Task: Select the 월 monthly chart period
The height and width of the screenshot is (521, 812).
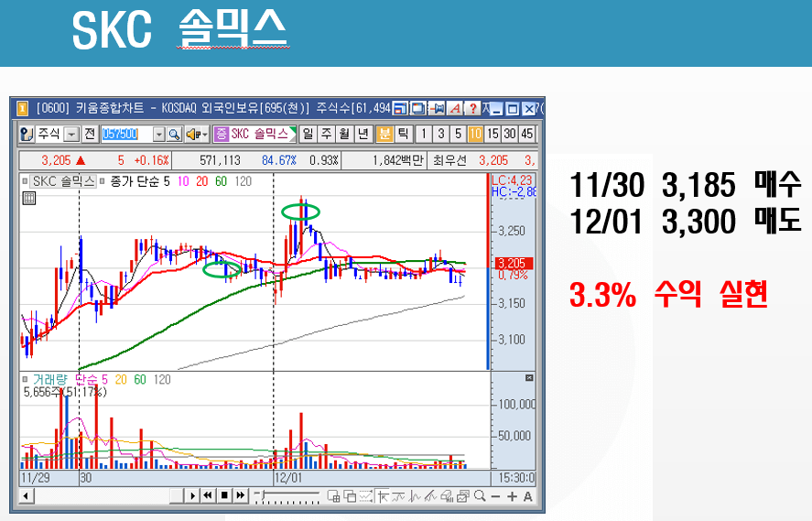Action: (x=345, y=135)
